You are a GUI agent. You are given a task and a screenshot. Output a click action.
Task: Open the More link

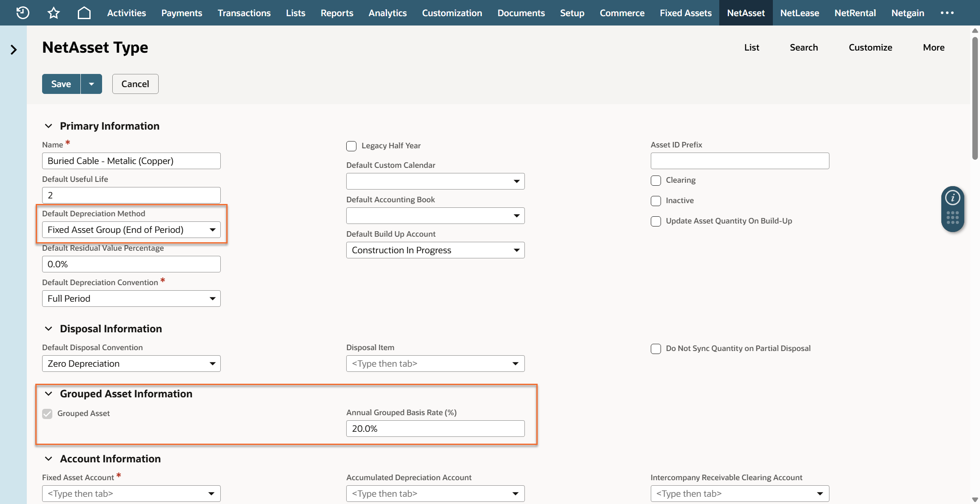934,48
